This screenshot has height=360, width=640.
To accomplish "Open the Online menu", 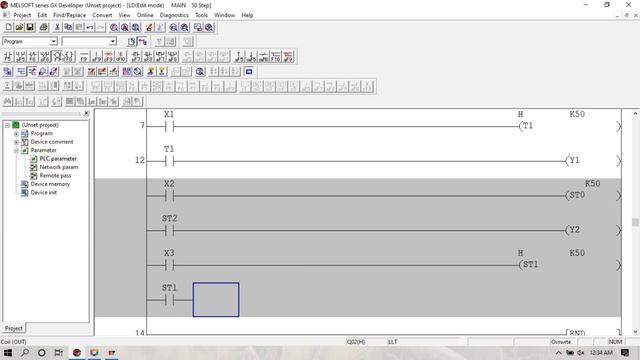I will [145, 15].
